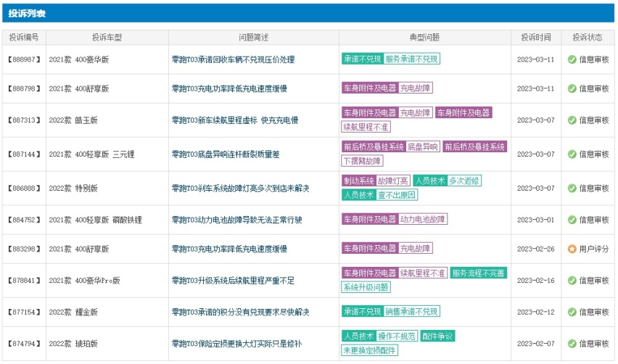Click the 下摆臂故障 tag
The image size is (618, 364).
pyautogui.click(x=362, y=161)
